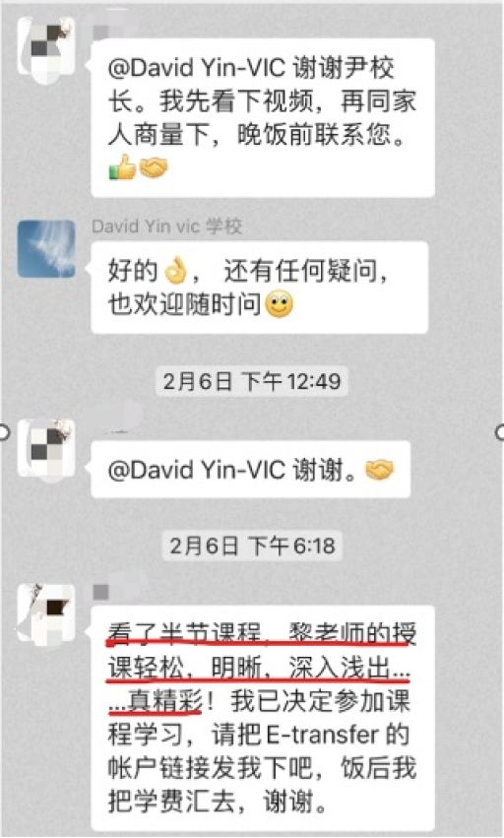Select the OK hand emoji after 好的

175,271
